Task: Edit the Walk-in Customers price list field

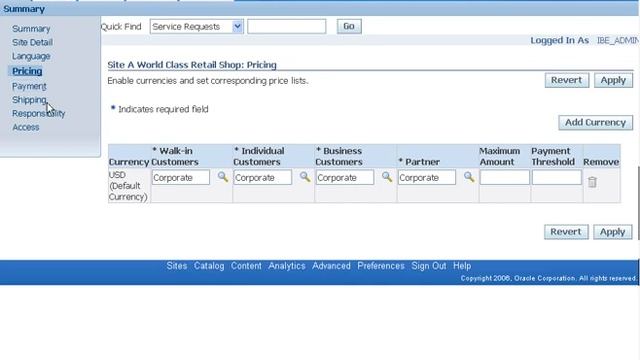Action: click(x=181, y=178)
